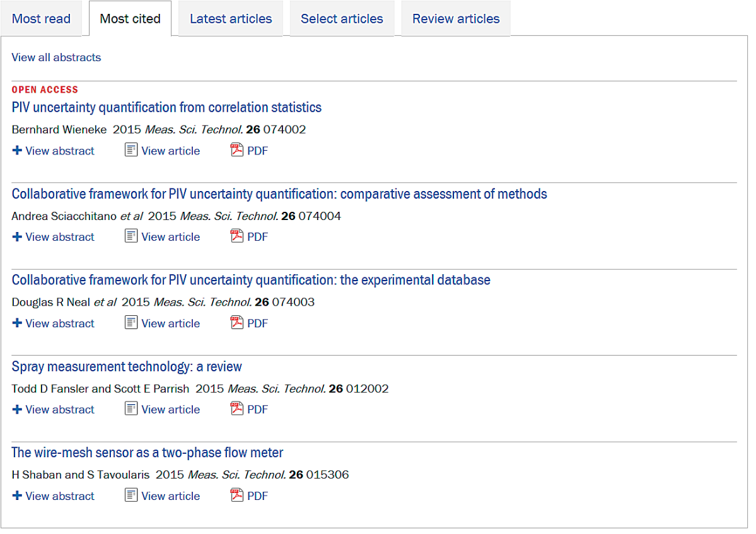Click PDF icon for Wieneke's PIV uncertainty article
The width and height of the screenshot is (756, 534).
point(237,151)
